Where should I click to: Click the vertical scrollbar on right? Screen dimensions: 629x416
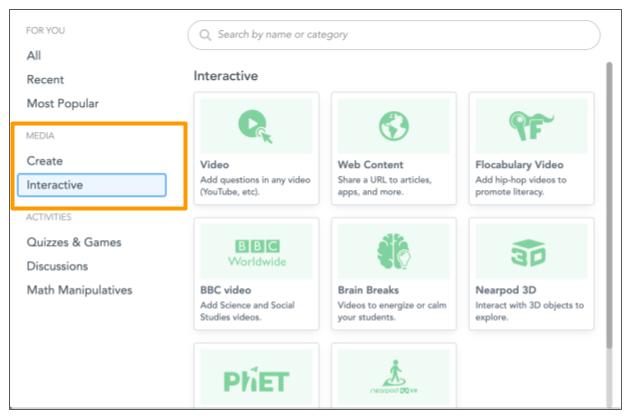tap(608, 200)
